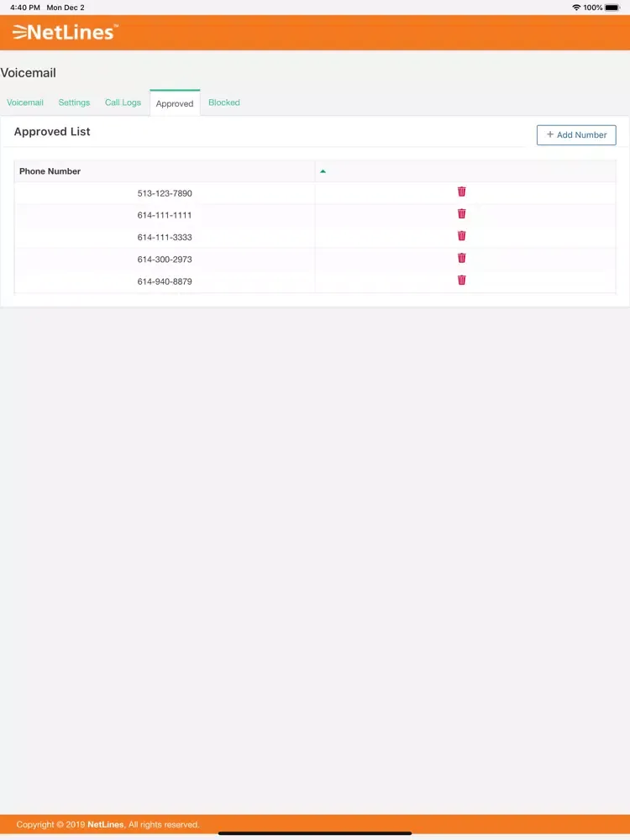The height and width of the screenshot is (840, 630).
Task: Select phone number 513-123-7890
Action: tap(165, 193)
